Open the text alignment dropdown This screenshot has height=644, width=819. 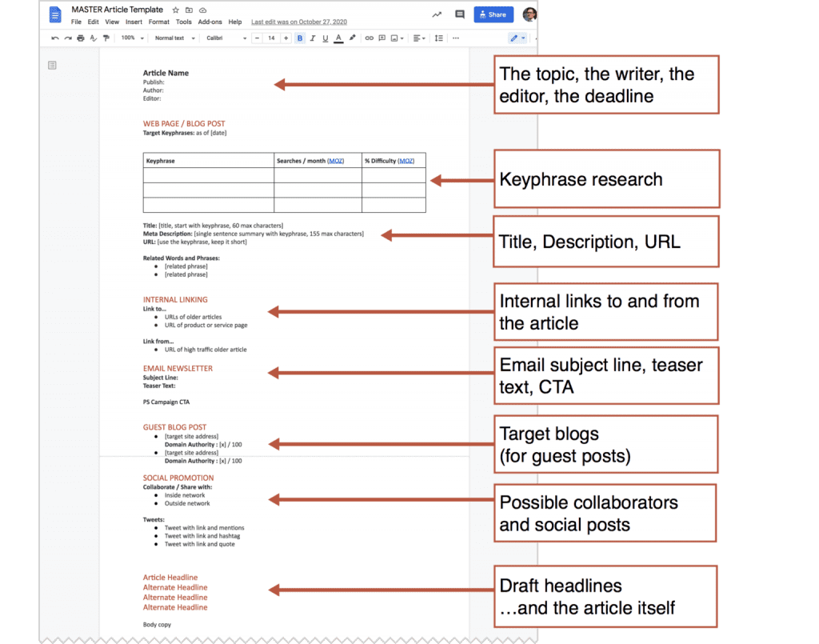419,38
